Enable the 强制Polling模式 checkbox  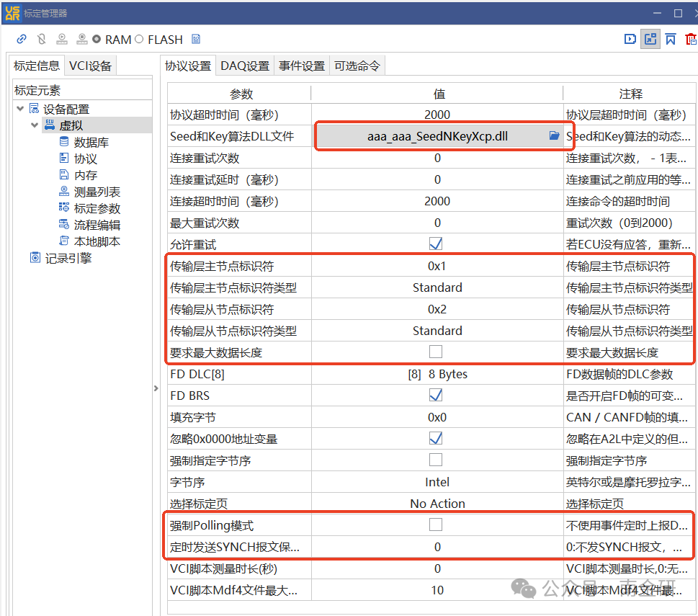click(x=435, y=525)
